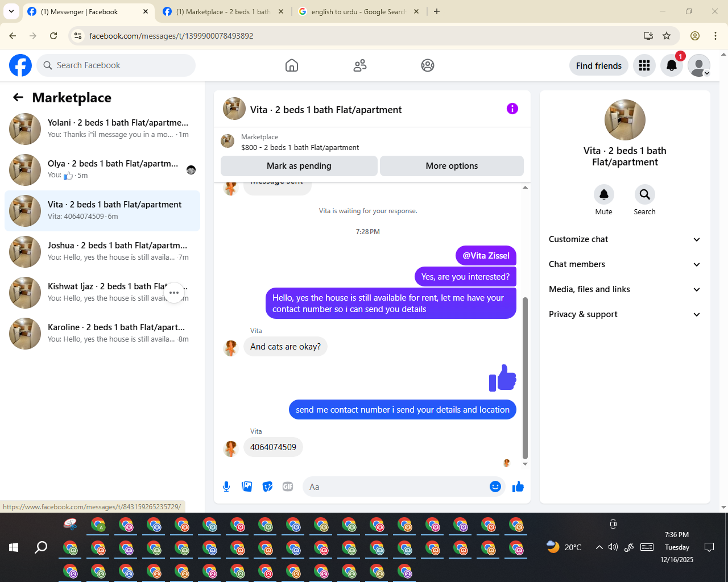This screenshot has height=582, width=728.
Task: Click the install app icon in address bar
Action: click(x=648, y=36)
